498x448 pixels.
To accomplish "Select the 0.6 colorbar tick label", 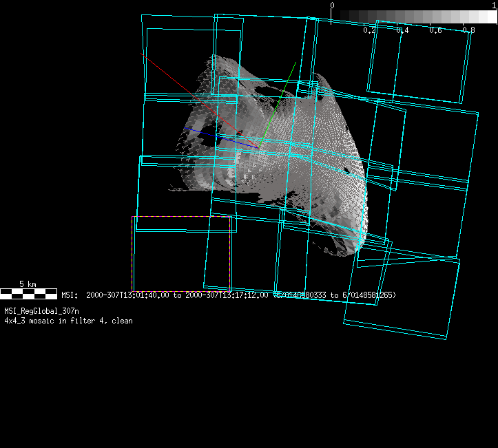I will pyautogui.click(x=435, y=30).
